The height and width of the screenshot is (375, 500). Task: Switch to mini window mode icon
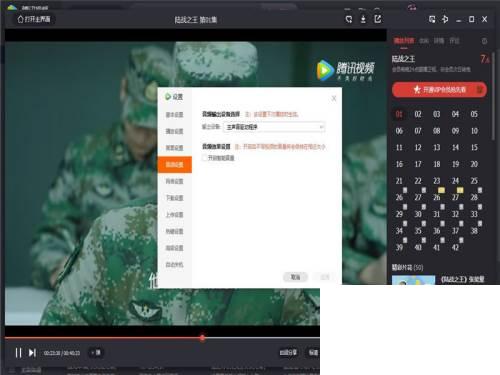[x=432, y=19]
